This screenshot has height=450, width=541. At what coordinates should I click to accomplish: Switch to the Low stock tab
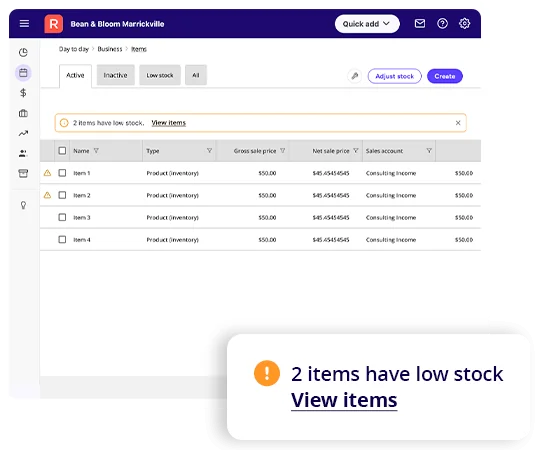(x=160, y=75)
